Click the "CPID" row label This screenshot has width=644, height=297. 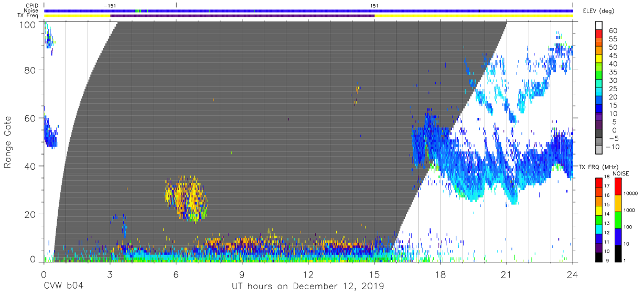(x=32, y=5)
